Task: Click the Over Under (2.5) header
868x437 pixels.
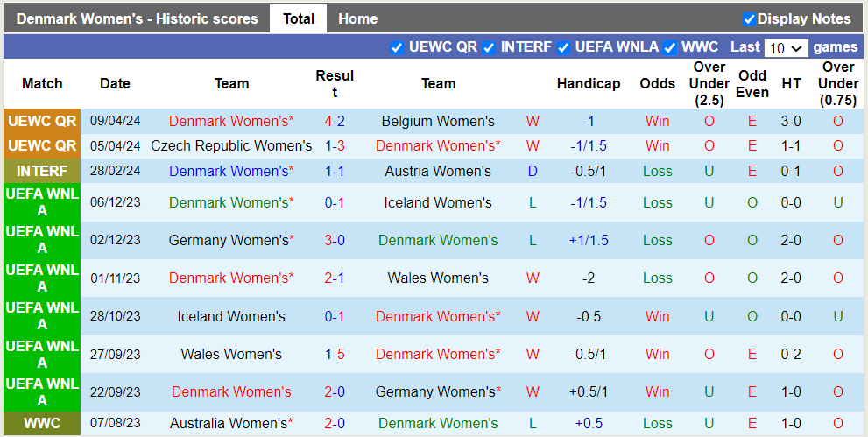Action: pyautogui.click(x=709, y=84)
